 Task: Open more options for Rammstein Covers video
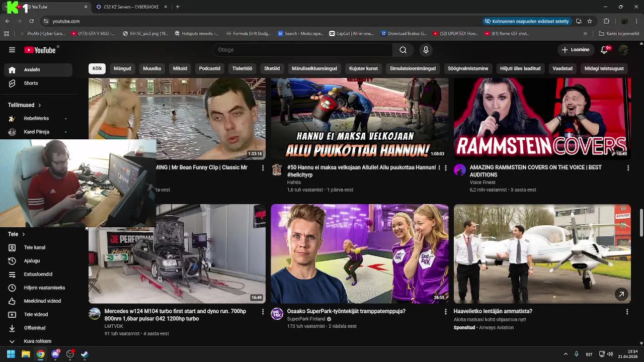628,168
